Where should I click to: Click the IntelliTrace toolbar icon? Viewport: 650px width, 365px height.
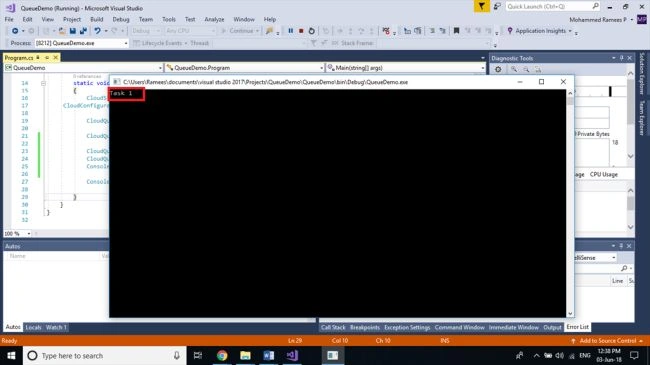386,31
